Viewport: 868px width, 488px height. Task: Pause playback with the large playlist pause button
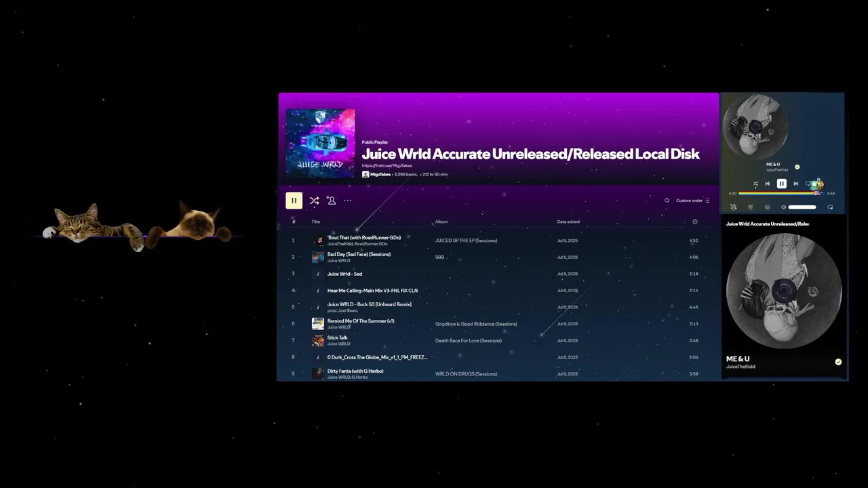(x=294, y=201)
